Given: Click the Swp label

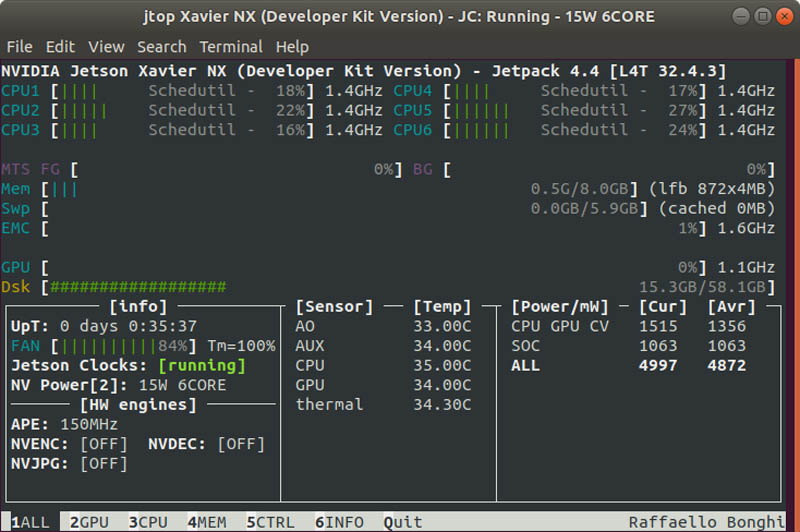Looking at the screenshot, I should 15,209.
